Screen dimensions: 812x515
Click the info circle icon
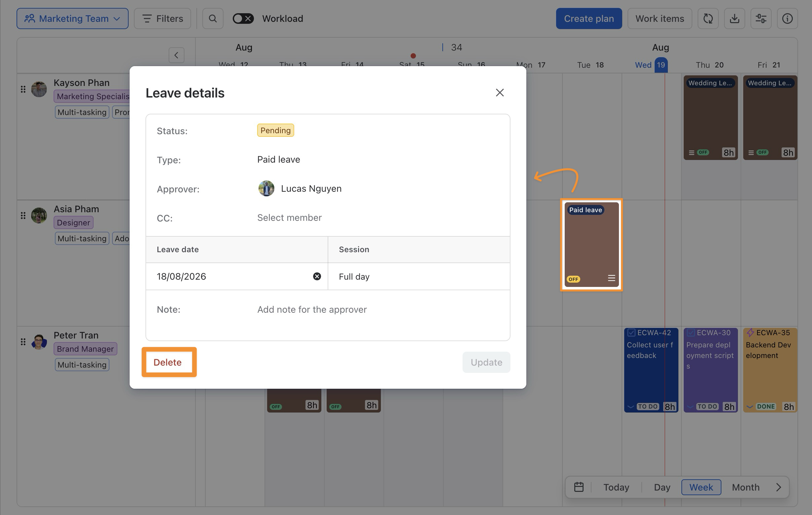787,19
